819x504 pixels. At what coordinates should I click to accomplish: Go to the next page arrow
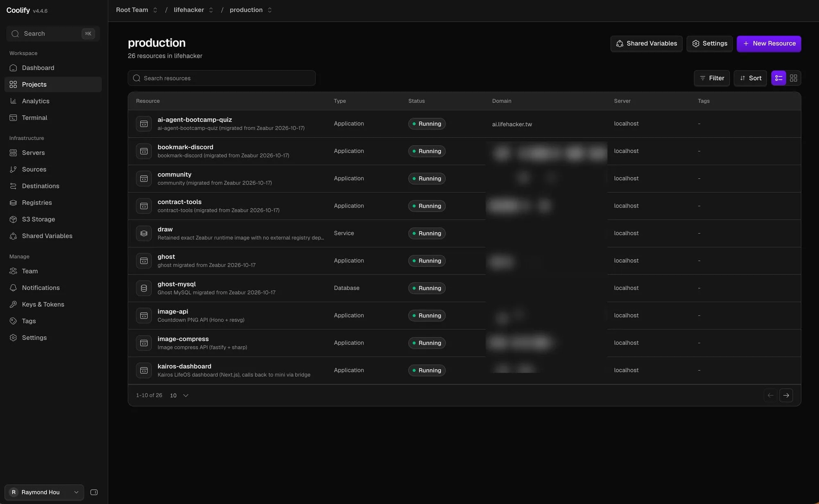coord(786,396)
